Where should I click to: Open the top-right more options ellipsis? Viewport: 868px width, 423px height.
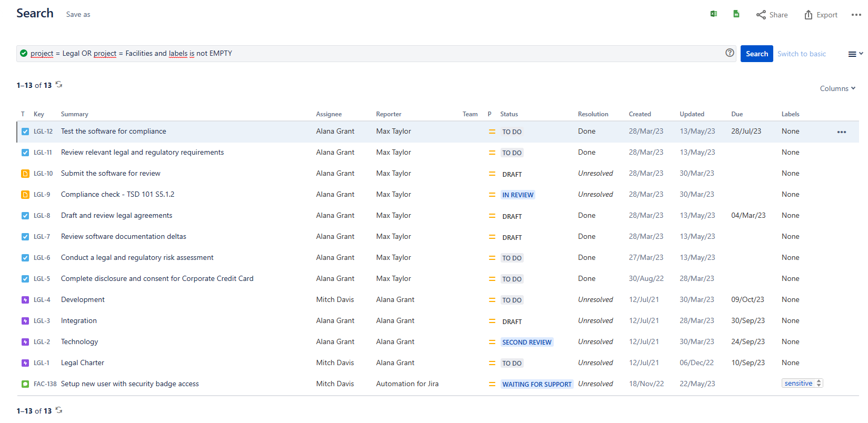coord(856,15)
